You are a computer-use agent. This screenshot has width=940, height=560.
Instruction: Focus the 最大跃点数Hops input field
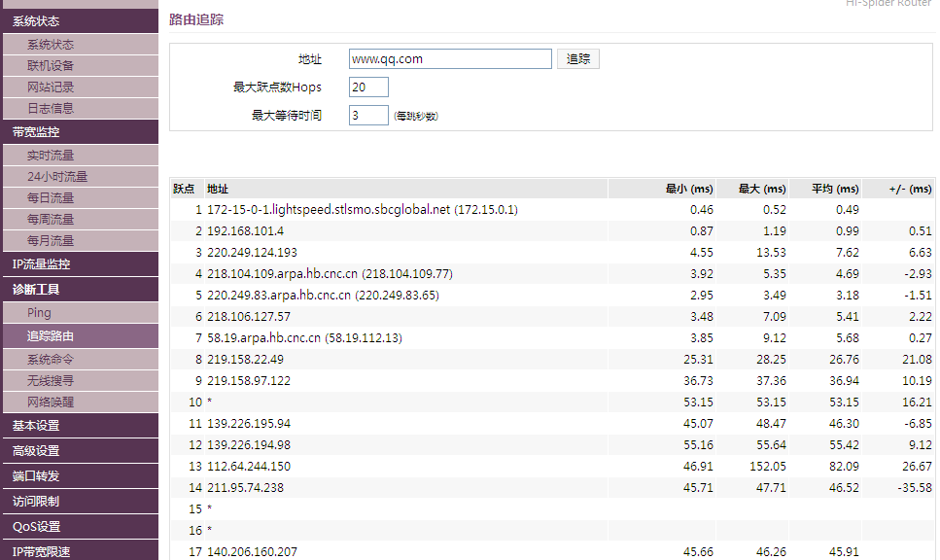[x=368, y=87]
